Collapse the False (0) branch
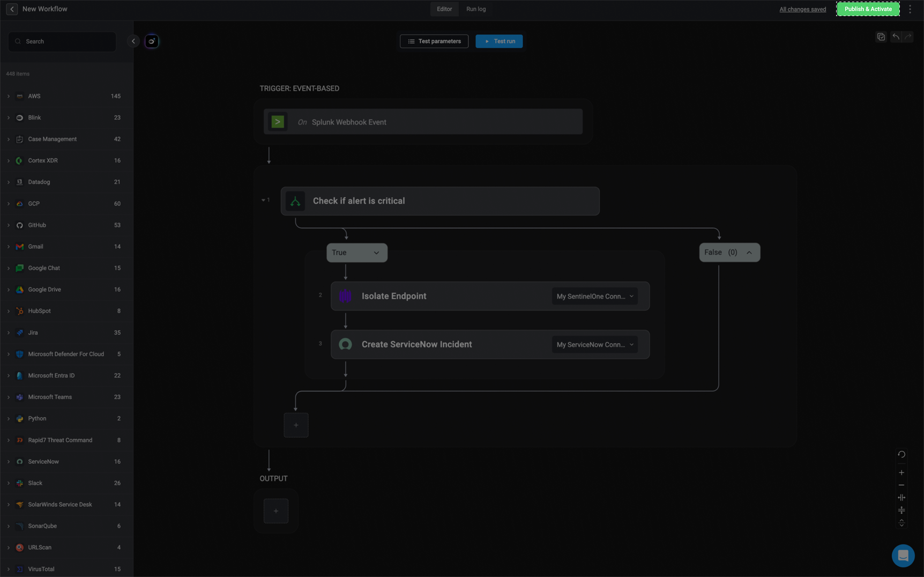924x577 pixels. click(729, 253)
